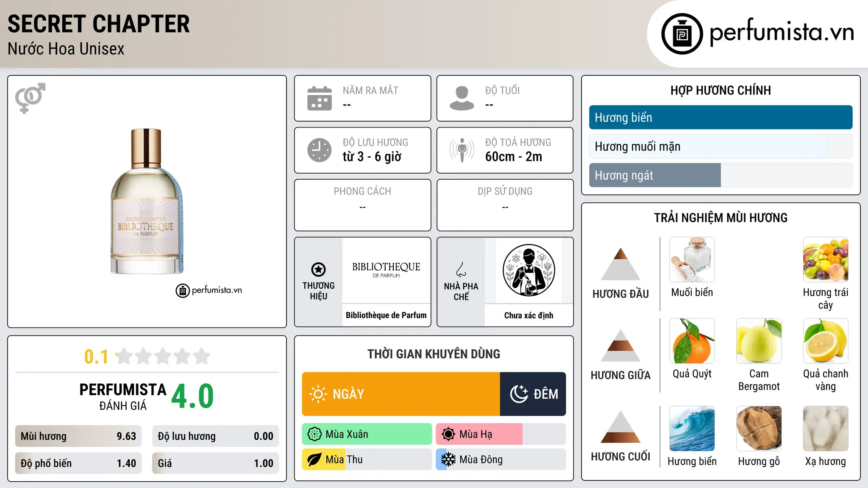
Task: Click the middle-note pyramid icon above Hương giữa
Action: coord(620,345)
